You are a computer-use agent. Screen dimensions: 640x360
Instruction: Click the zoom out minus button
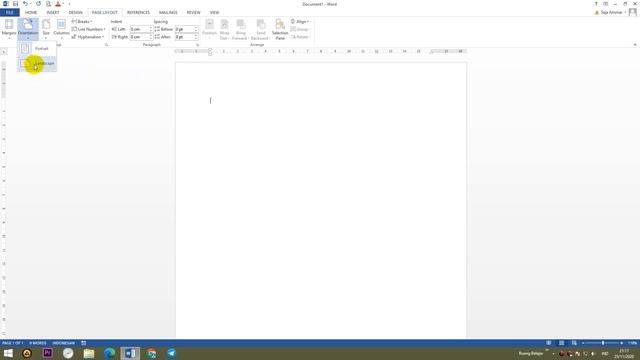(x=583, y=343)
